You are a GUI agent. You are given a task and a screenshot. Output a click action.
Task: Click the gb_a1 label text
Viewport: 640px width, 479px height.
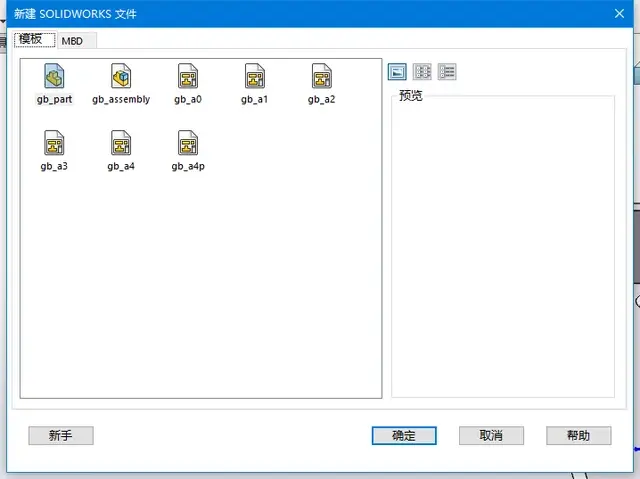pos(255,99)
